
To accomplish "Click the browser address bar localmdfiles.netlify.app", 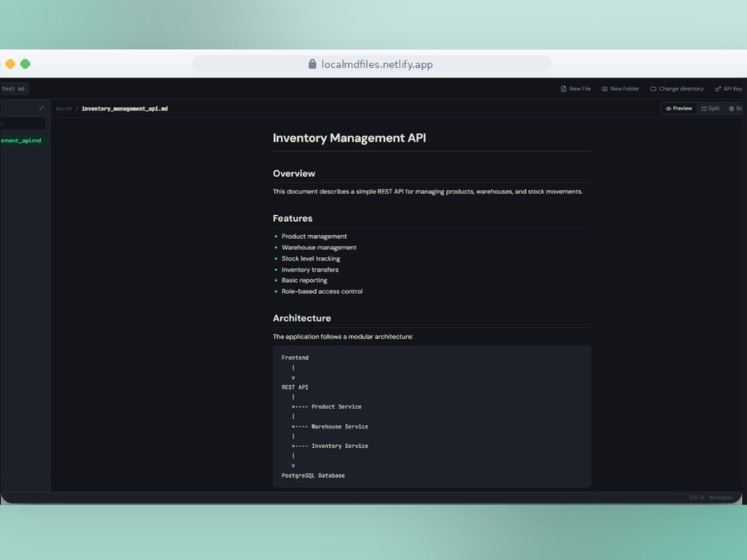I will 371,64.
